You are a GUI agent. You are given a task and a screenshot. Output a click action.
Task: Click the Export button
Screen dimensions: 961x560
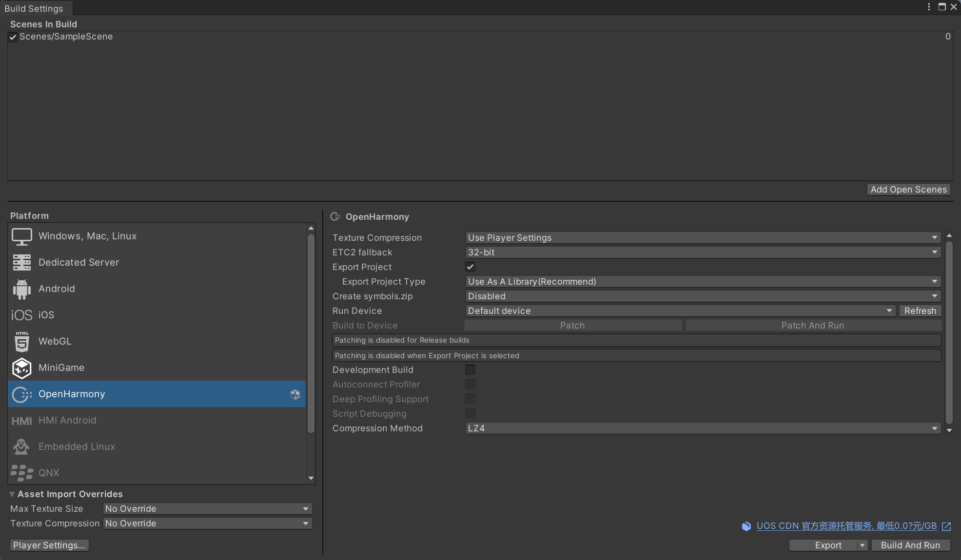823,545
